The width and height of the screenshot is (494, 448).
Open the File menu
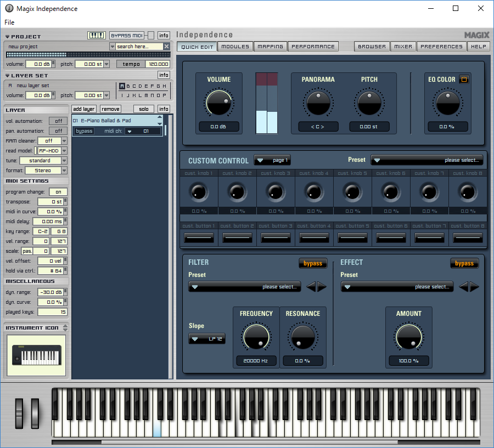9,22
